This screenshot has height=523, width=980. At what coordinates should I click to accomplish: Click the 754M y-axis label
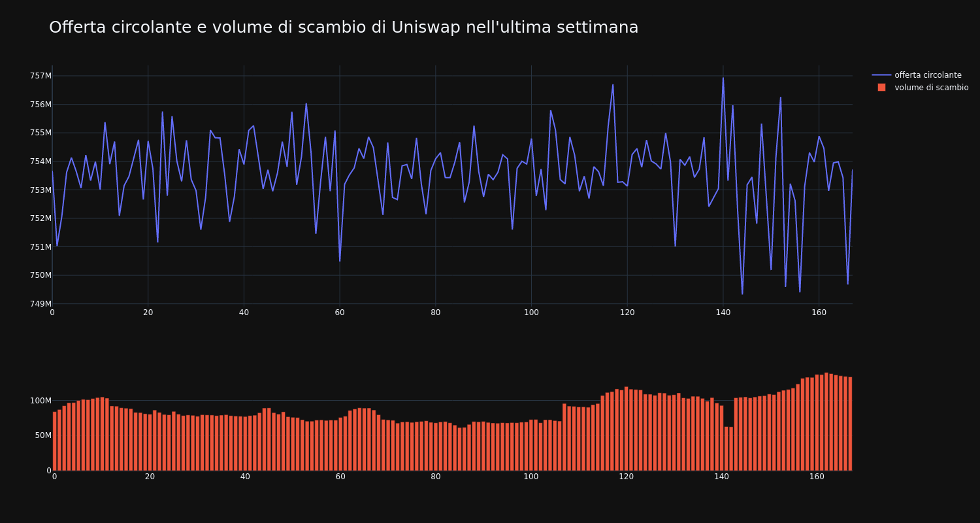click(x=41, y=161)
